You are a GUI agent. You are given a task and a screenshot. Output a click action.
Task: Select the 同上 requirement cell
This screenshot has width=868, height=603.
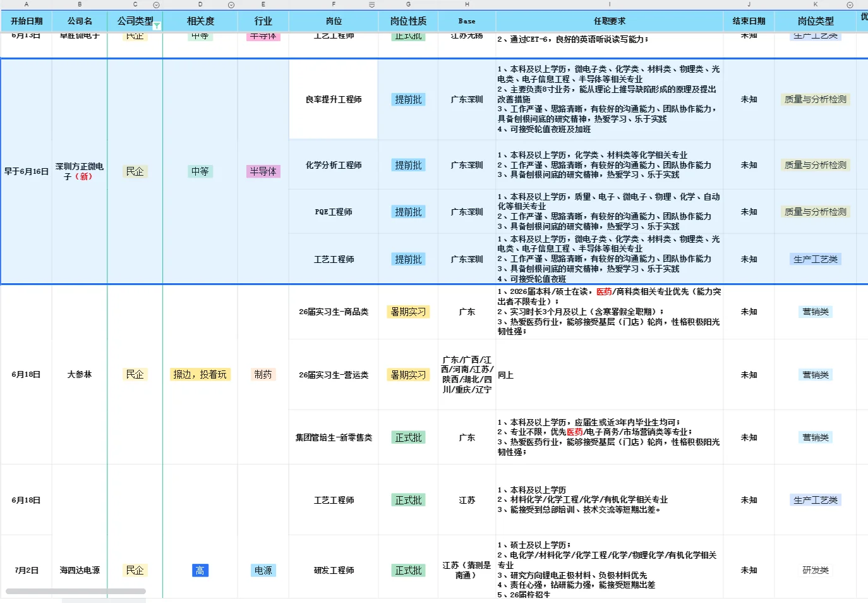click(610, 375)
